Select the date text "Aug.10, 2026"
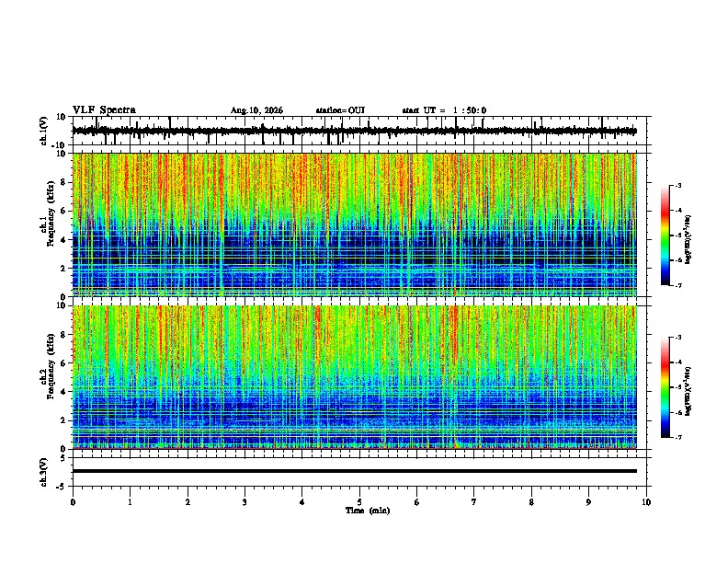Image resolution: width=728 pixels, height=563 pixels. point(256,110)
